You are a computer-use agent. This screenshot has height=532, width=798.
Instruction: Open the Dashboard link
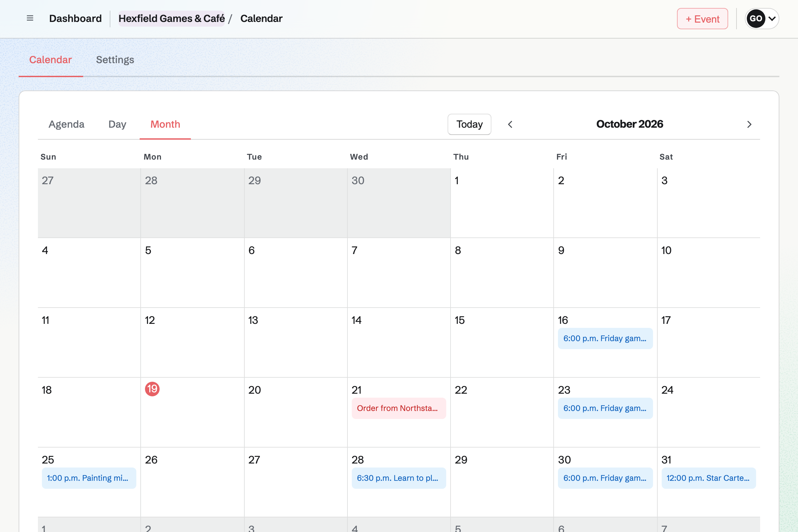tap(75, 18)
